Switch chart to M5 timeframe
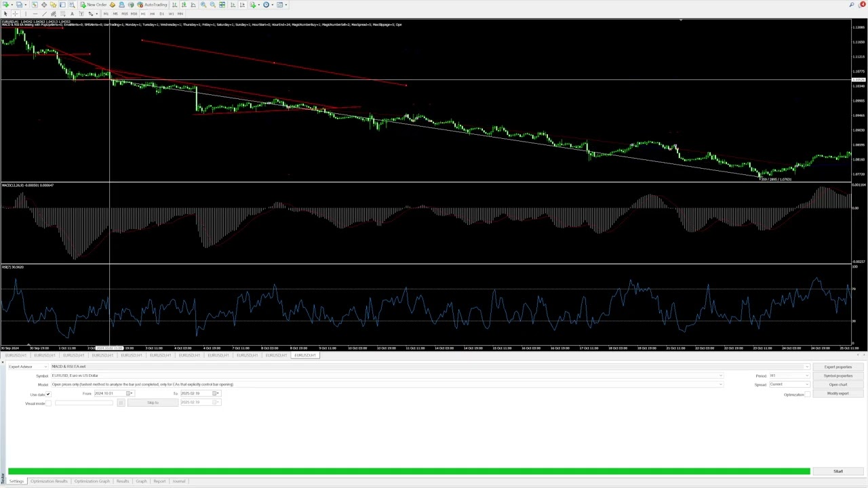Screen dimensions: 868x488 [x=115, y=14]
